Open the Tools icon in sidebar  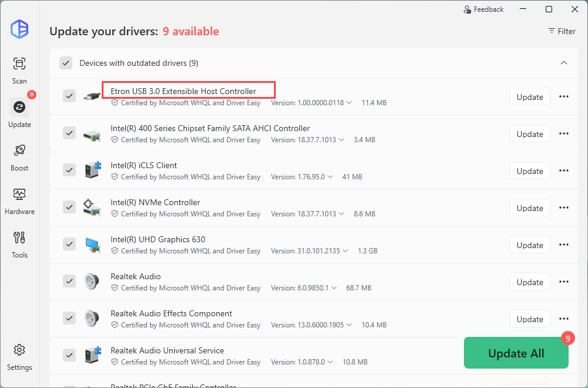click(19, 238)
